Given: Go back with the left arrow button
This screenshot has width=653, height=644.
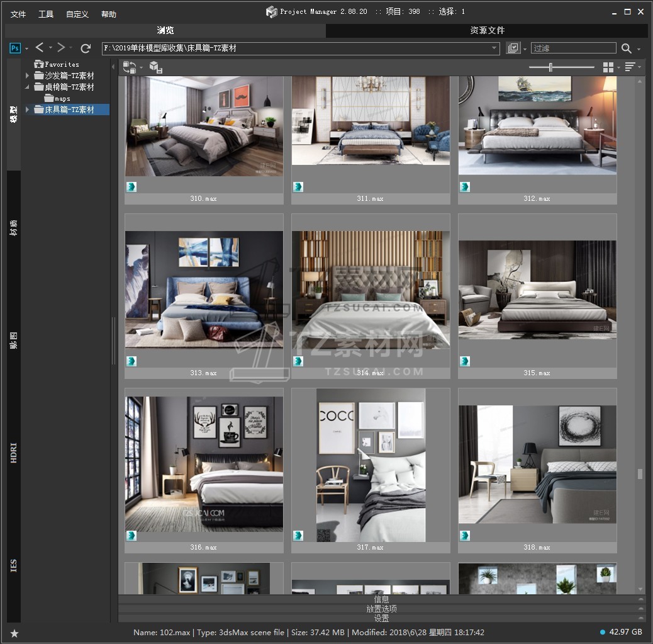Looking at the screenshot, I should [x=40, y=48].
